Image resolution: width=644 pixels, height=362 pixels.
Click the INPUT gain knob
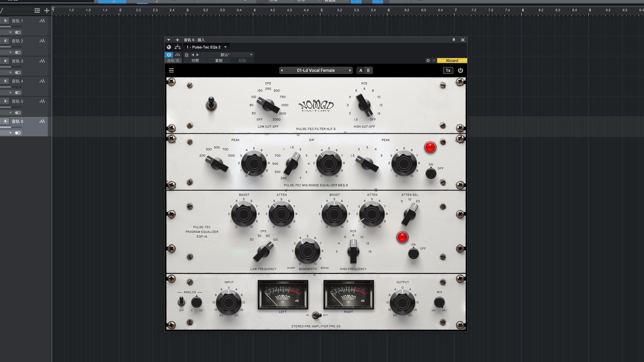coord(228,302)
